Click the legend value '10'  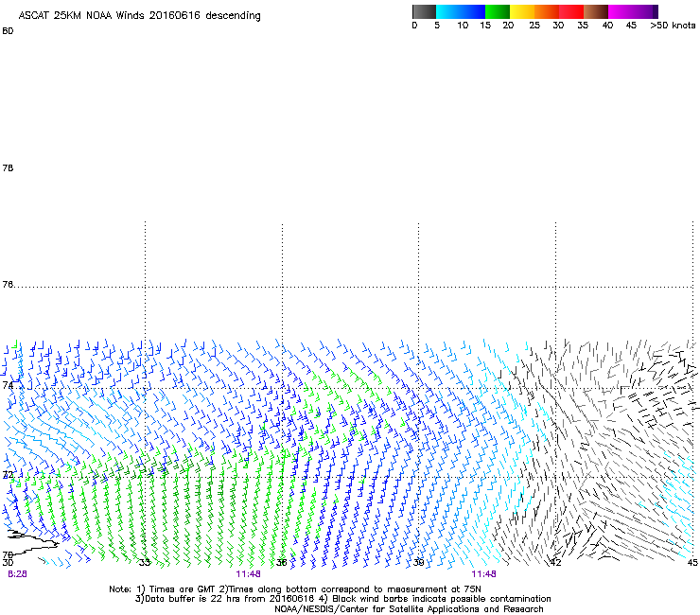pyautogui.click(x=463, y=26)
